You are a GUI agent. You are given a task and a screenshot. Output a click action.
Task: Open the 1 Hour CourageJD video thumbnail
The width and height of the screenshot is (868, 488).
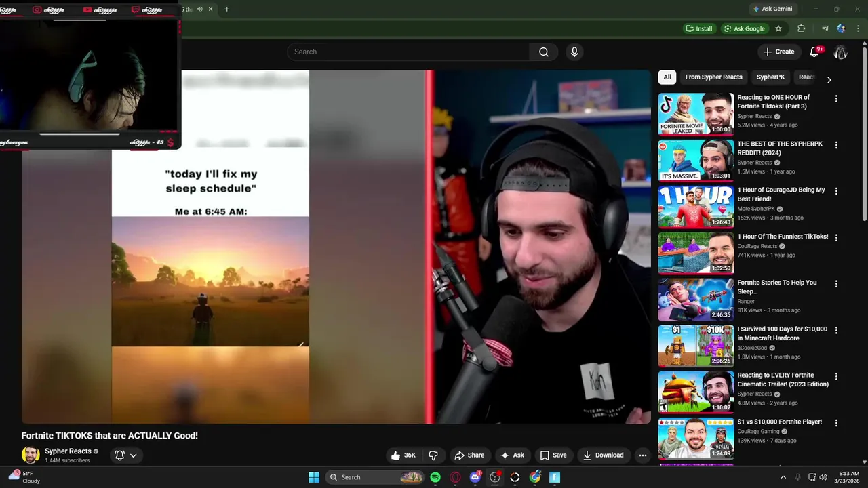(x=696, y=206)
